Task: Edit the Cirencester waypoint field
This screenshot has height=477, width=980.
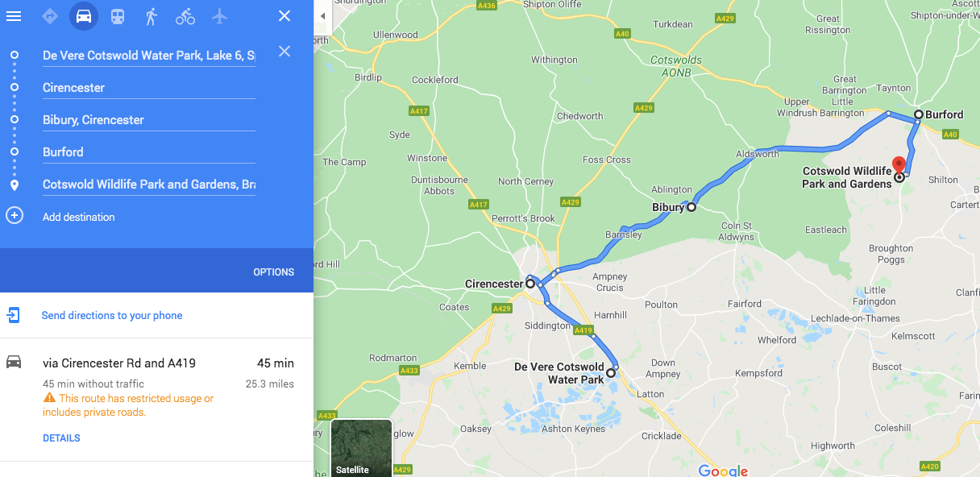Action: pos(149,87)
